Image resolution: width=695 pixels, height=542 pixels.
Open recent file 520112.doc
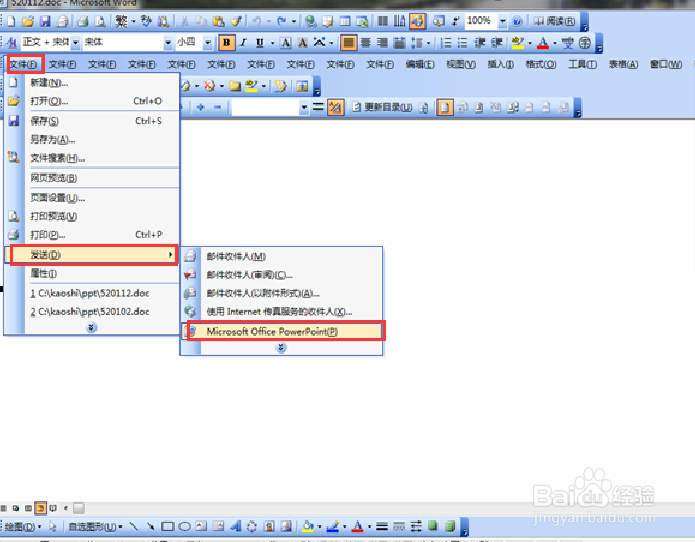pyautogui.click(x=91, y=293)
